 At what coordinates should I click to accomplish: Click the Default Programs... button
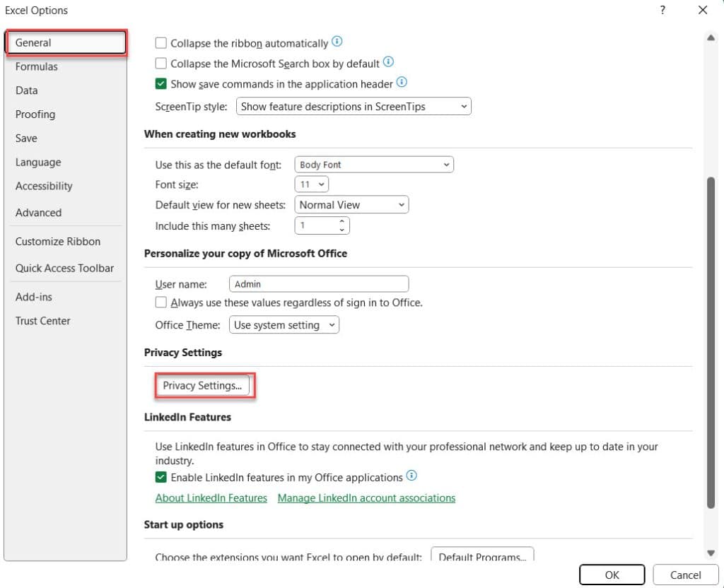[482, 555]
